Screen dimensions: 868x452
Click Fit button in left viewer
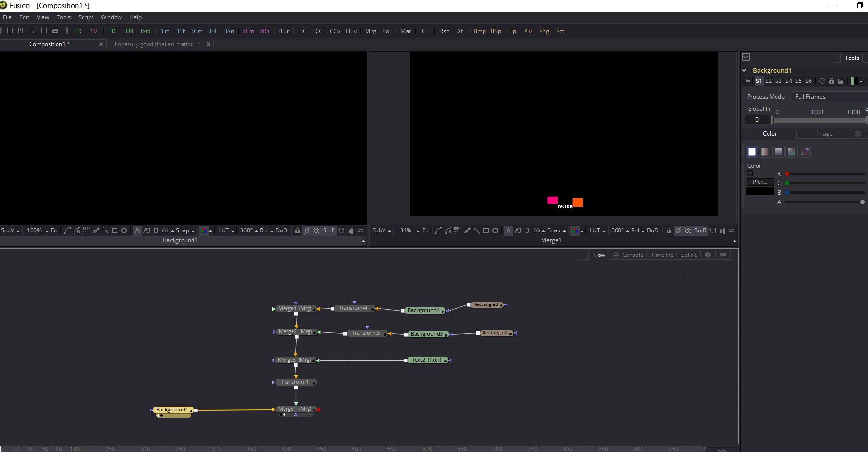54,230
